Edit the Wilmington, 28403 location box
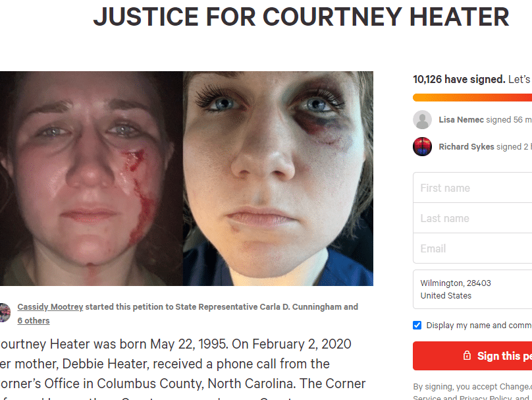The width and height of the screenshot is (532, 400). [x=472, y=289]
